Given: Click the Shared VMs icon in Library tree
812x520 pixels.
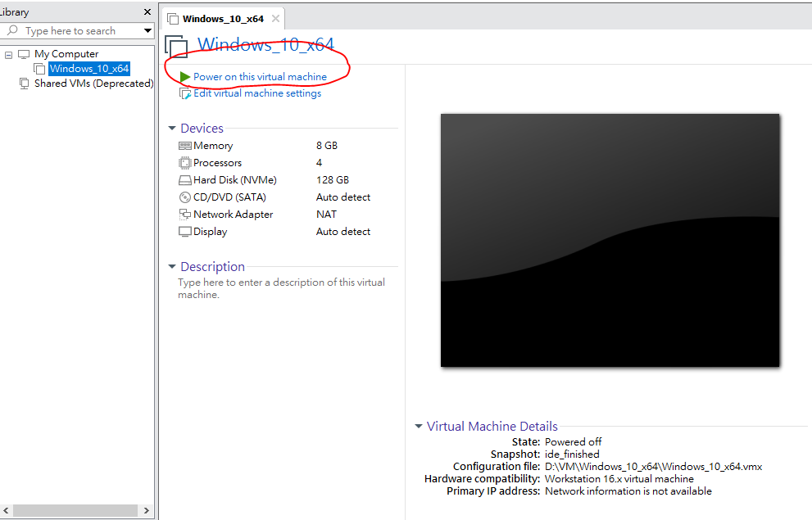Looking at the screenshot, I should point(24,84).
